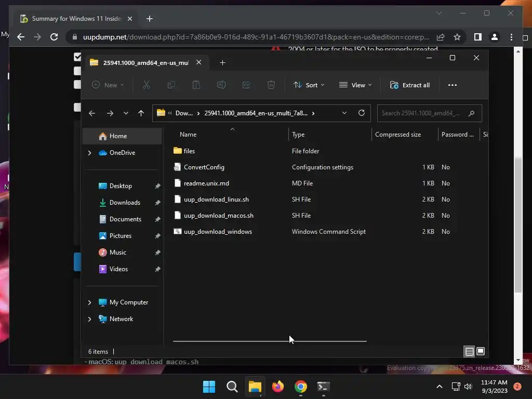Open Firefox from taskbar
532x399 pixels.
[278, 387]
